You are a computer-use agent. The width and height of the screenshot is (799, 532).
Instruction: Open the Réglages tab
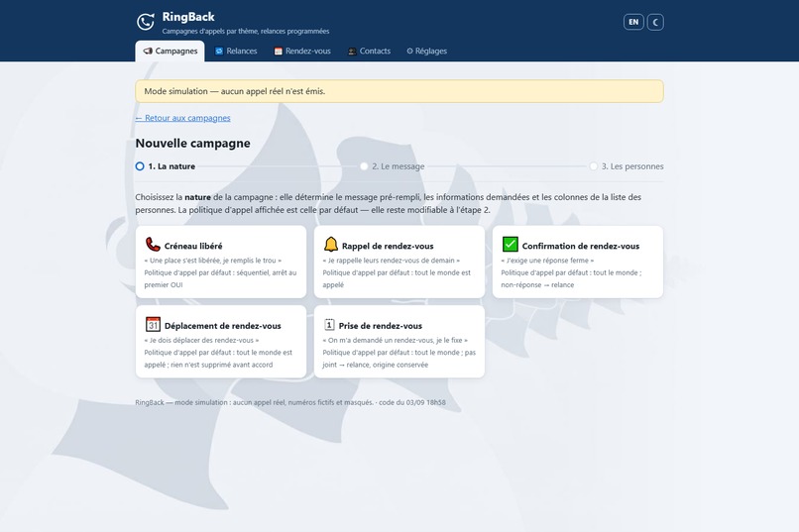pyautogui.click(x=426, y=51)
